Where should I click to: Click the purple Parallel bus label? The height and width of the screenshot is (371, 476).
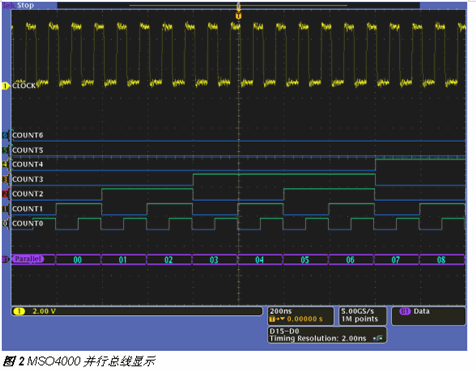pyautogui.click(x=28, y=259)
